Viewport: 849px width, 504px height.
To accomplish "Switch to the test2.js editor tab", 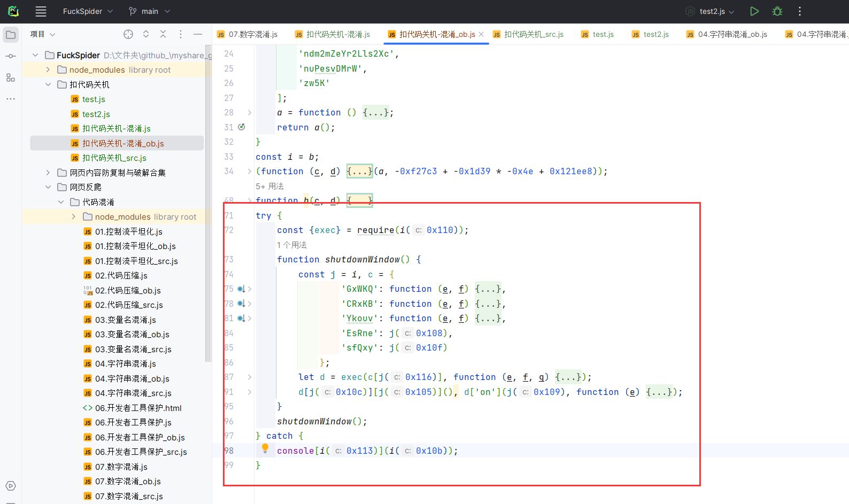I will click(x=651, y=34).
